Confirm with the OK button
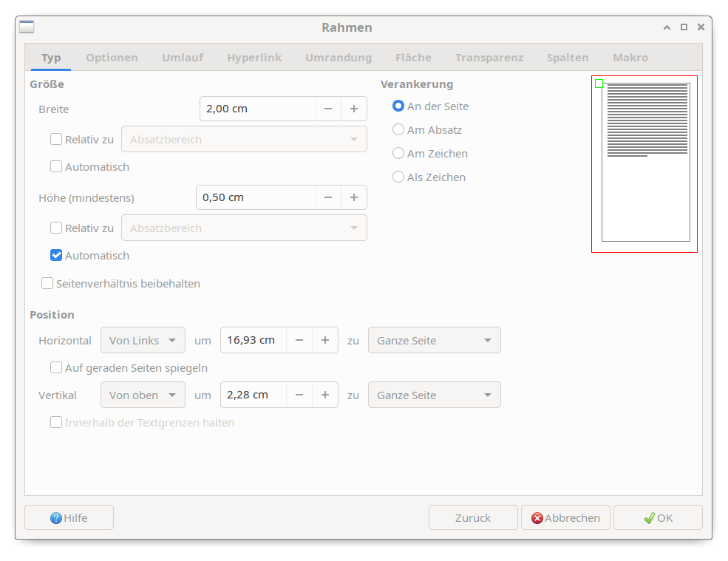Screen dimensions: 728x561 point(658,518)
